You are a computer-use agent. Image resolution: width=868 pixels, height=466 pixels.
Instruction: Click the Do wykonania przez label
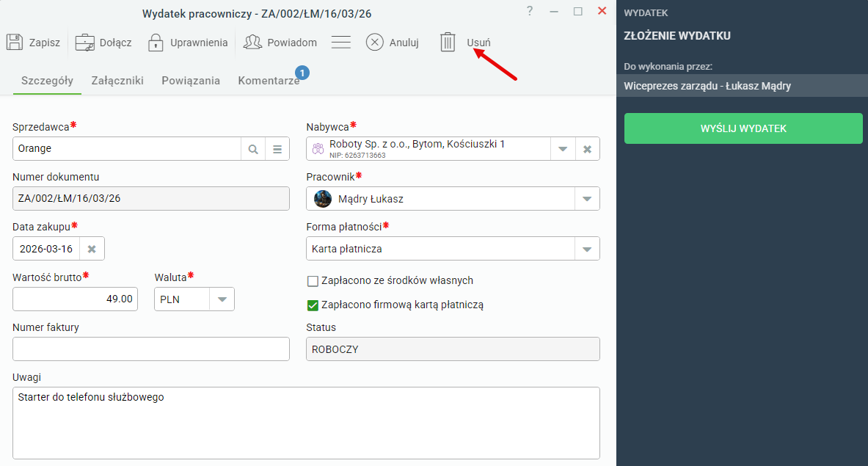[x=668, y=66]
